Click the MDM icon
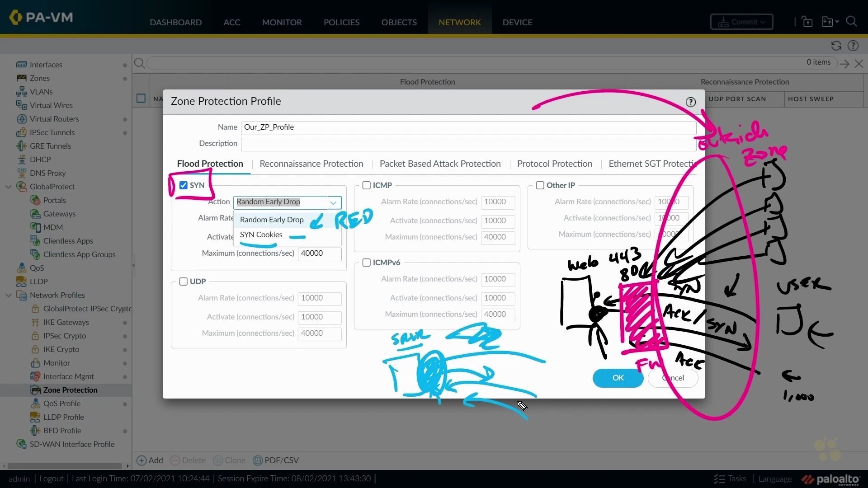868x488 pixels. pos(35,227)
